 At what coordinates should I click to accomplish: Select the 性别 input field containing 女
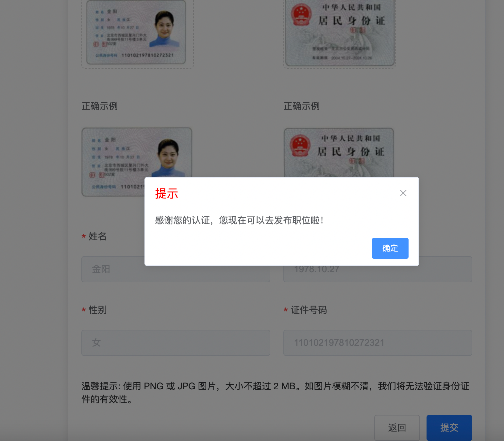tap(176, 343)
